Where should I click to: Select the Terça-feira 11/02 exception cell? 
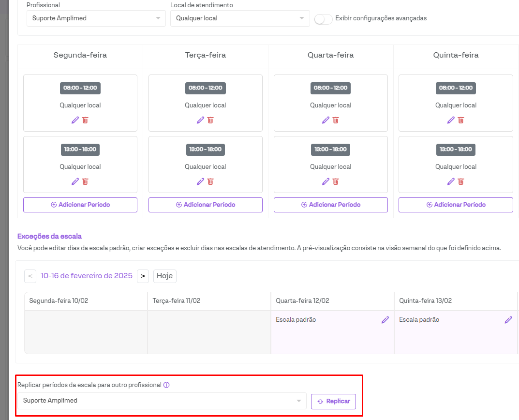click(x=209, y=332)
